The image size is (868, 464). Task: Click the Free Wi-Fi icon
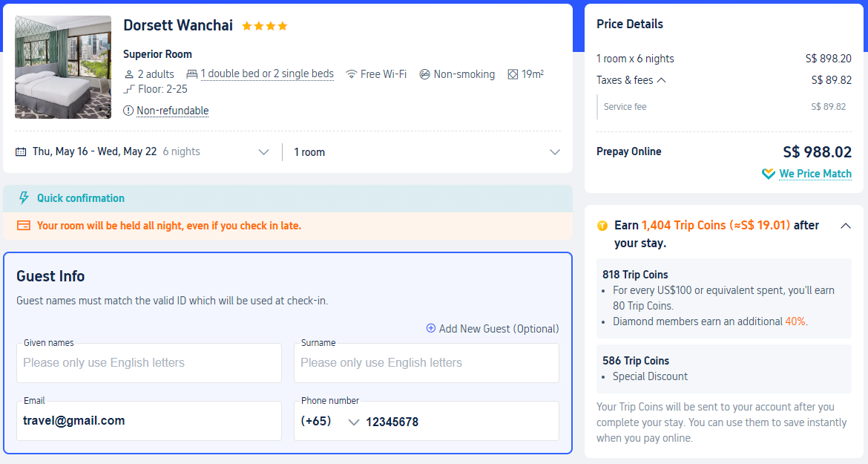click(x=351, y=74)
